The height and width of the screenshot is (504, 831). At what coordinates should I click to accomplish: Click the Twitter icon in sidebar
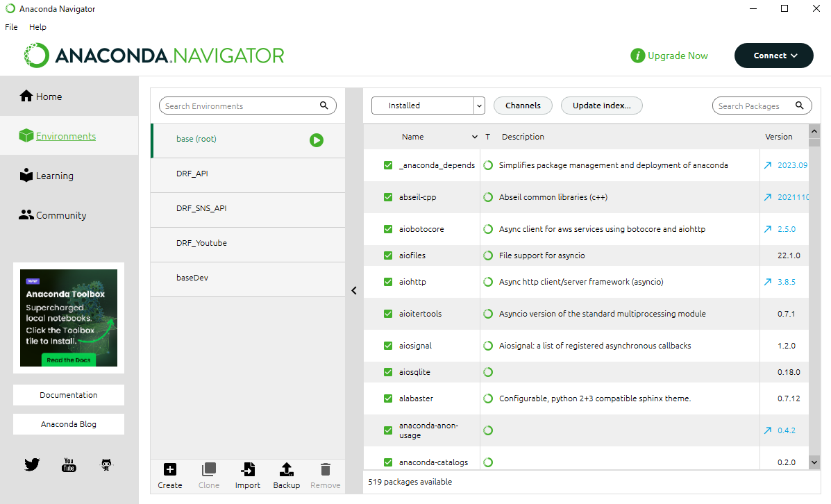tap(32, 465)
